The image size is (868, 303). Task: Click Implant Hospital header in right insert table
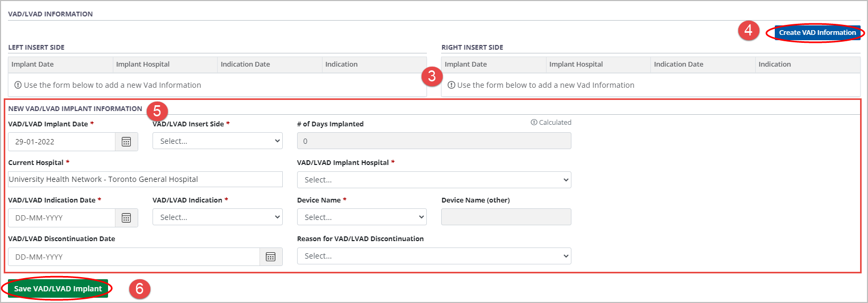point(576,65)
